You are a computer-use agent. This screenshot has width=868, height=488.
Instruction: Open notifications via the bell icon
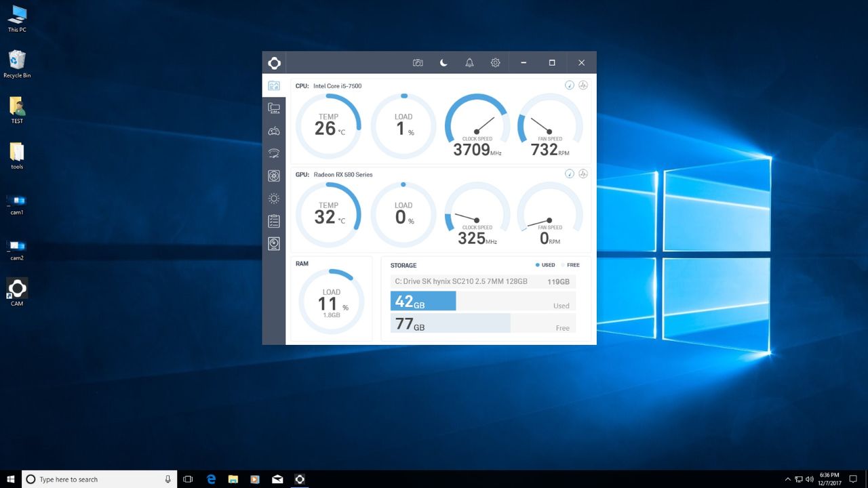469,63
